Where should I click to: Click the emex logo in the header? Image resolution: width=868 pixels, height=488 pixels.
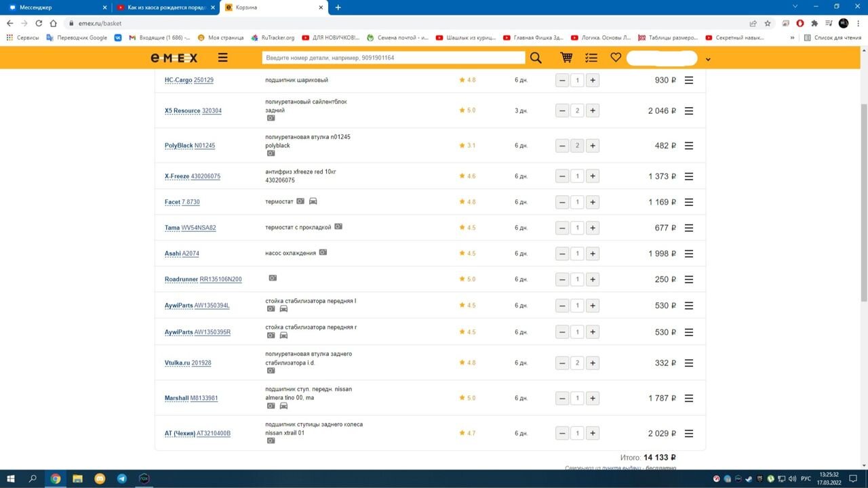[x=174, y=58]
